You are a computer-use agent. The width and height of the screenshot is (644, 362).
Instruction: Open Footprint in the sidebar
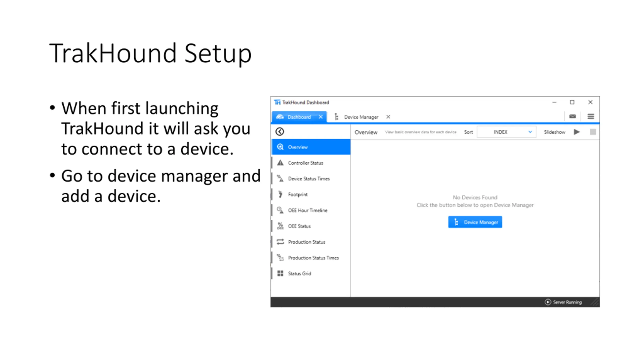[311, 194]
